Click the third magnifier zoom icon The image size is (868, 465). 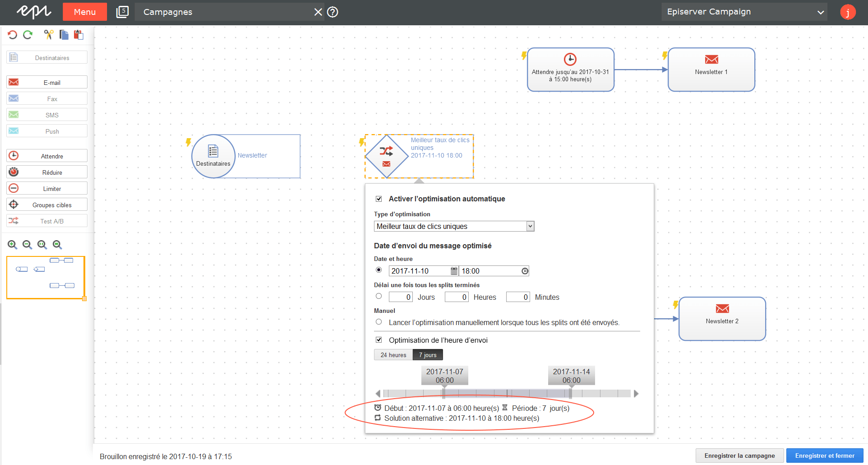42,245
